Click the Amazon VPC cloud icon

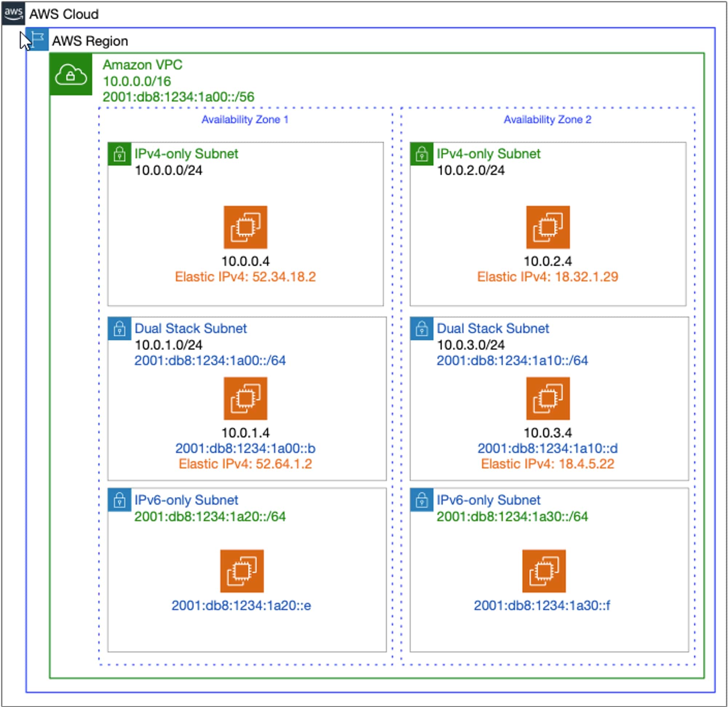click(71, 74)
